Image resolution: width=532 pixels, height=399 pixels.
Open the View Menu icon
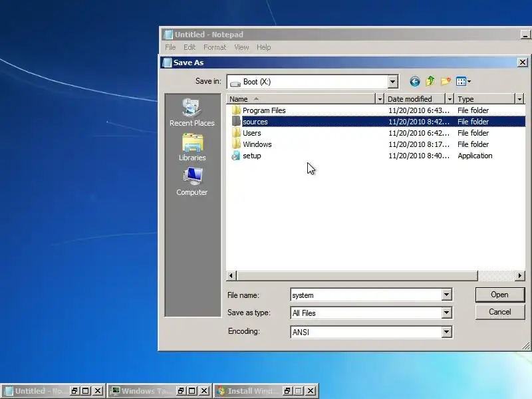pyautogui.click(x=461, y=81)
